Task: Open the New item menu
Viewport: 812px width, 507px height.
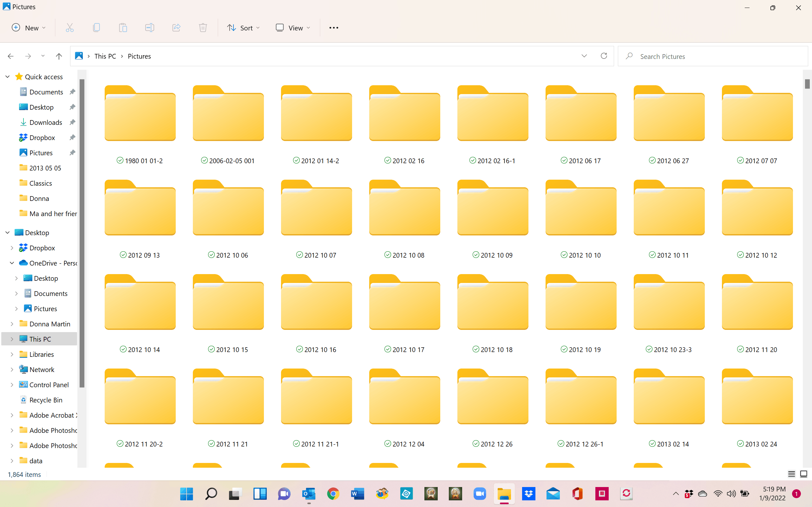Action: (x=29, y=28)
